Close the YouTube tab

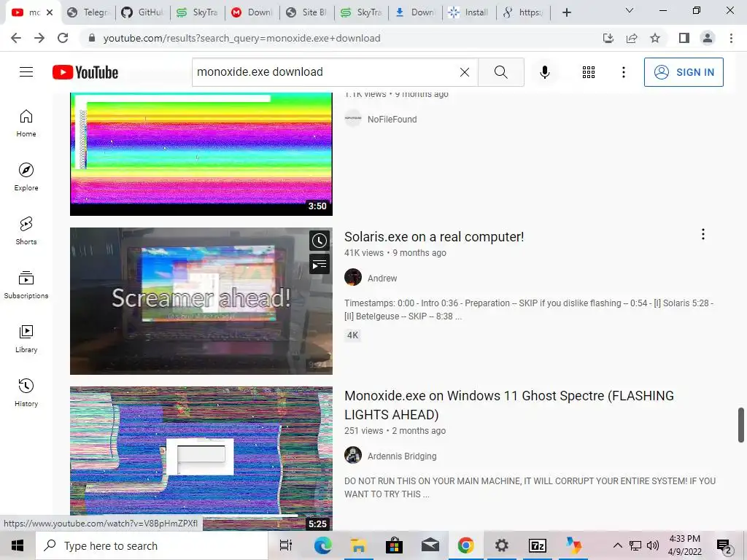(50, 12)
